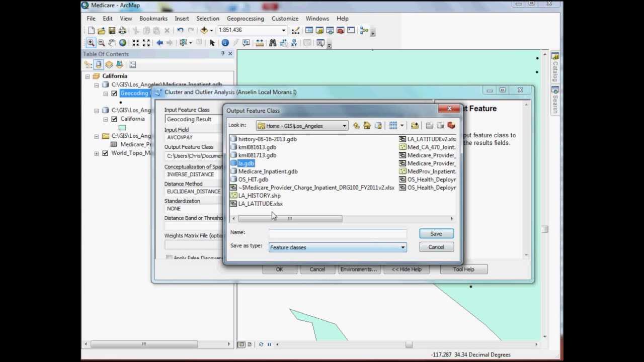Open the Customize menu

point(285,19)
